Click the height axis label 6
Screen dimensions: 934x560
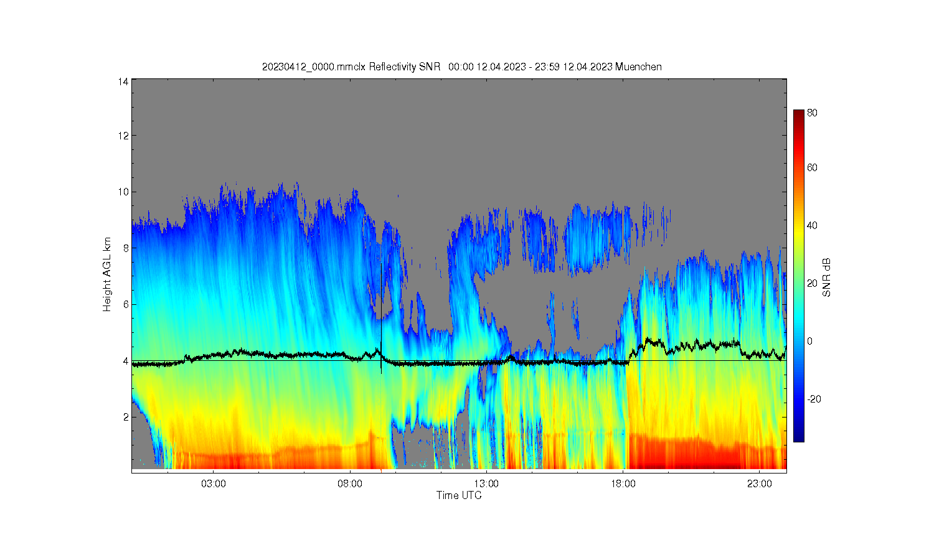click(126, 304)
